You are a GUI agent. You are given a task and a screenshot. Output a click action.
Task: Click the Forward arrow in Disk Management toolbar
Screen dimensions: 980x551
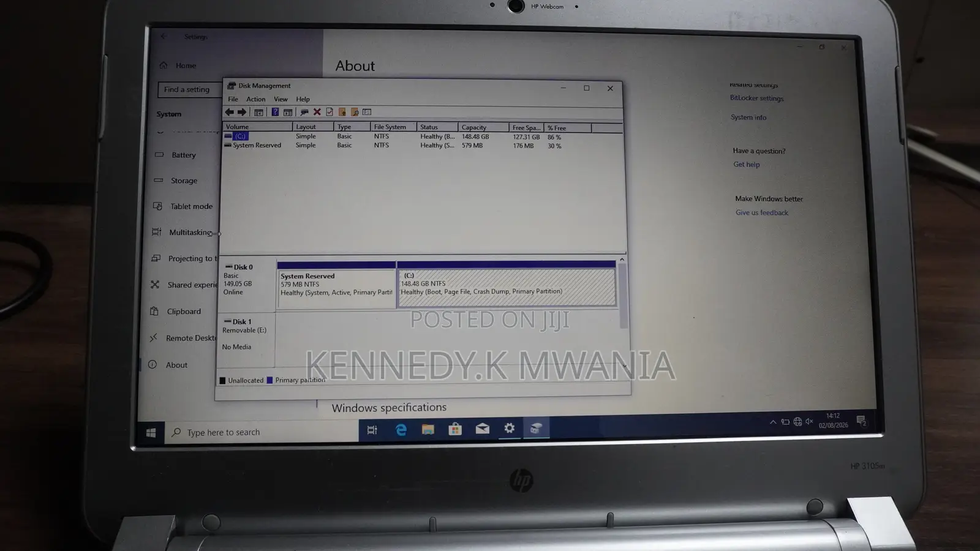(x=242, y=112)
